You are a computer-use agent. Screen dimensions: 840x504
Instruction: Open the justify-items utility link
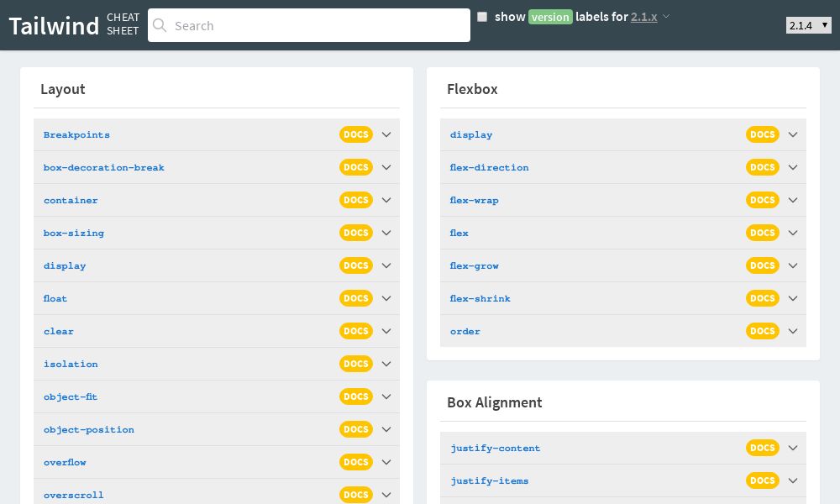click(x=490, y=480)
